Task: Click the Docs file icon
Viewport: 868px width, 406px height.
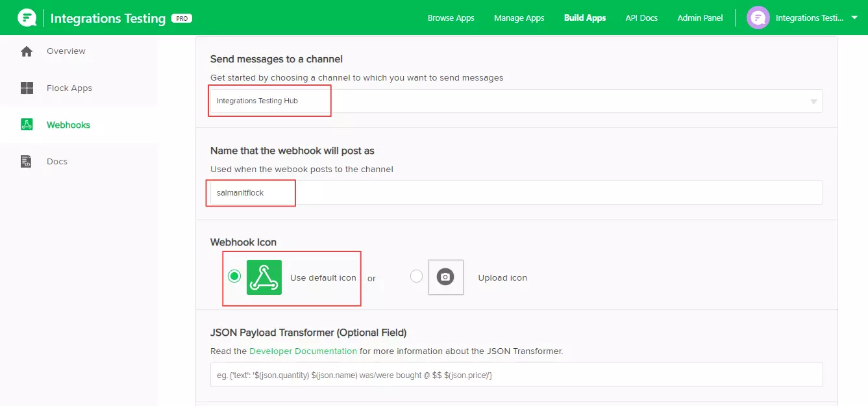Action: coord(27,162)
